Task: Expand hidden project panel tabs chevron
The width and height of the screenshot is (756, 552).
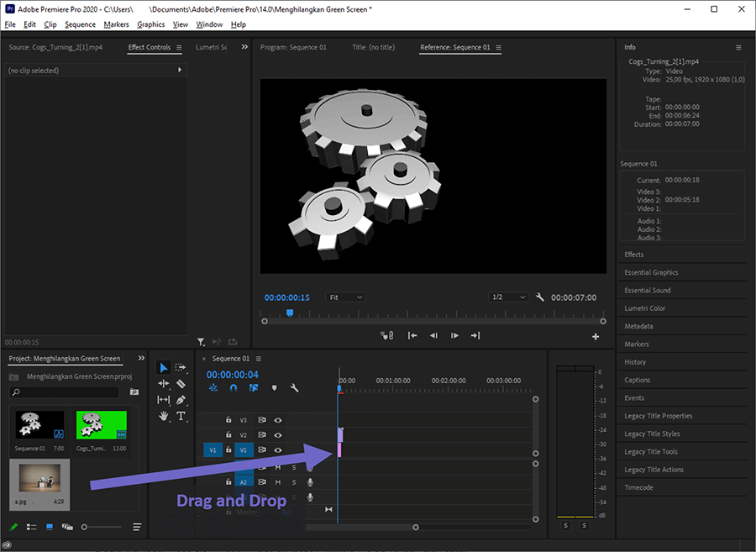Action: [x=141, y=358]
